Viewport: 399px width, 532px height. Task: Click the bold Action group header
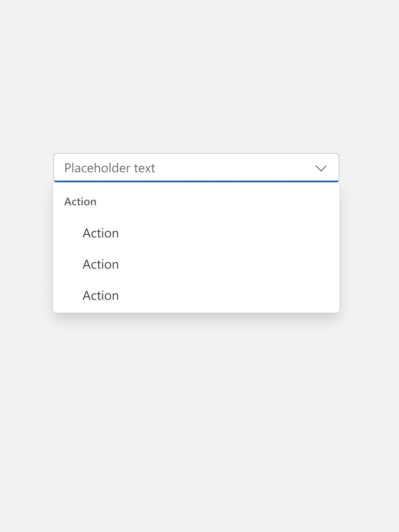coord(80,202)
